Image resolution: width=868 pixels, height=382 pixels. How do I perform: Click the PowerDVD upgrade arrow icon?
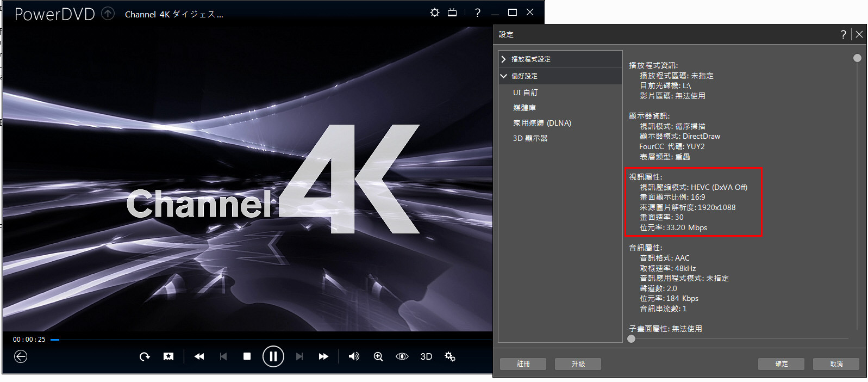108,14
